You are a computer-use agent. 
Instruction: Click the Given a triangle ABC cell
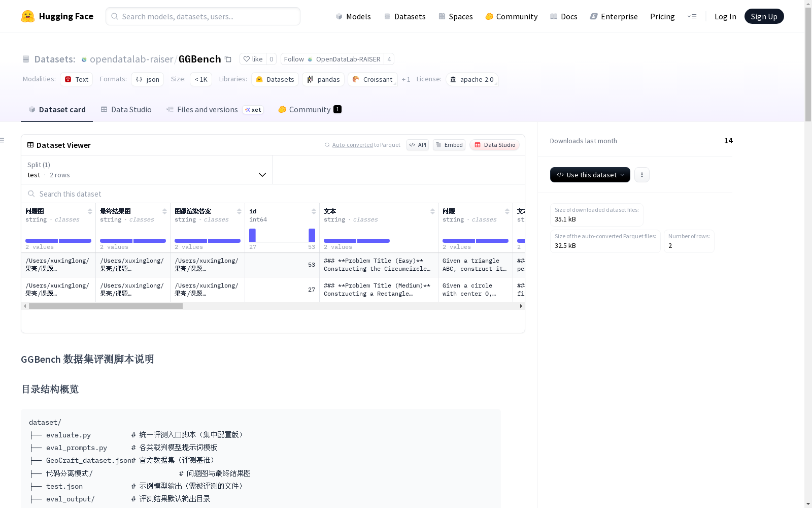[476, 265]
